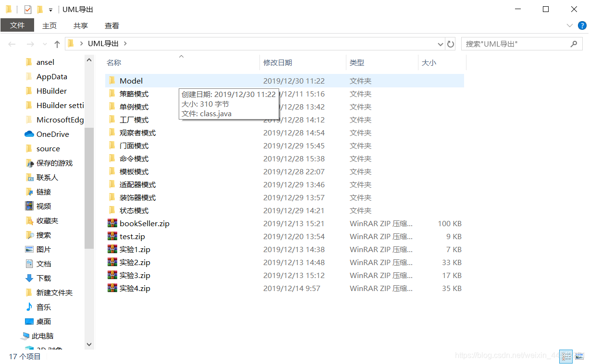Select the 模板模式 folder icon
Image resolution: width=589 pixels, height=364 pixels.
[x=112, y=171]
